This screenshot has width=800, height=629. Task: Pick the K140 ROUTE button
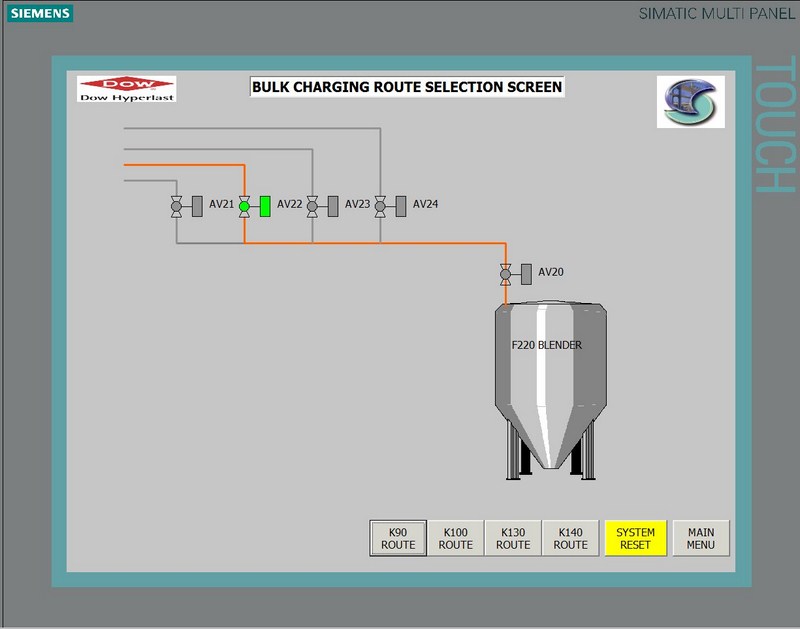tap(570, 538)
